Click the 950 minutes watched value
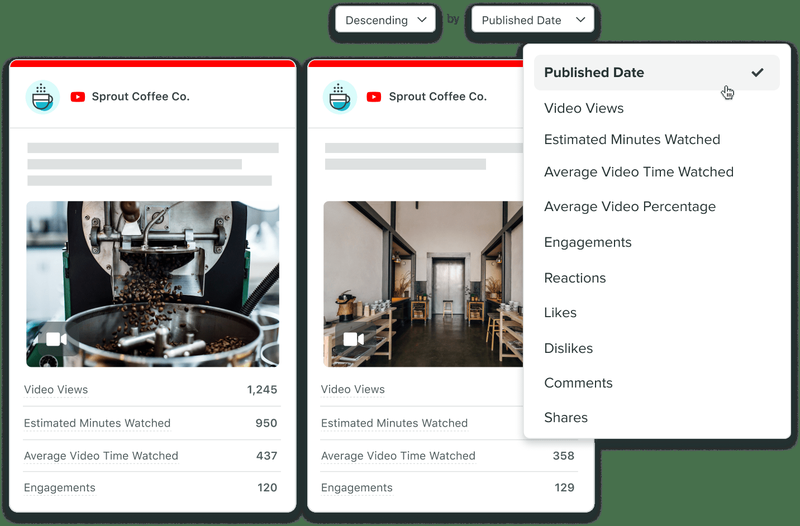Viewport: 800px width, 526px height. pyautogui.click(x=266, y=423)
